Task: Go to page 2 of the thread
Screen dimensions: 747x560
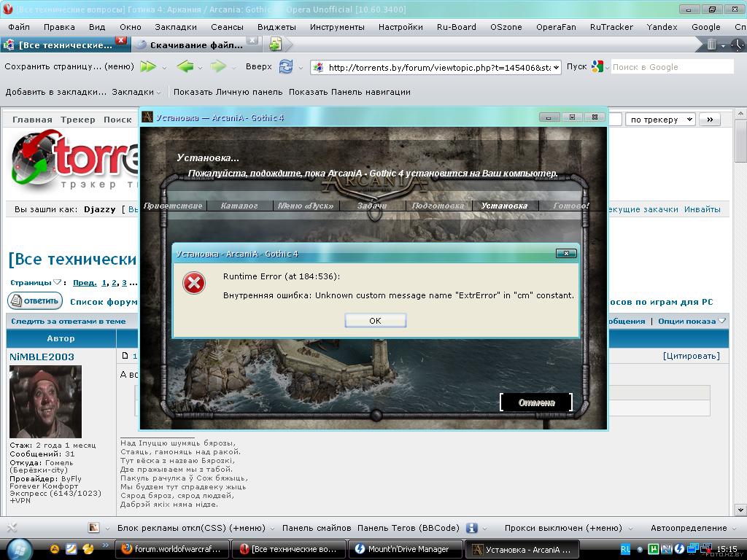Action: (114, 283)
